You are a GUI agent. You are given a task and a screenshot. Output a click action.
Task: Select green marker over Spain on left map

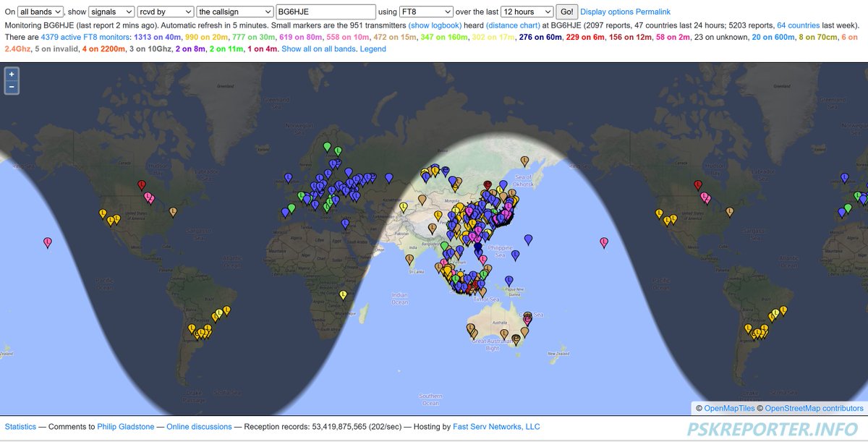(x=292, y=208)
